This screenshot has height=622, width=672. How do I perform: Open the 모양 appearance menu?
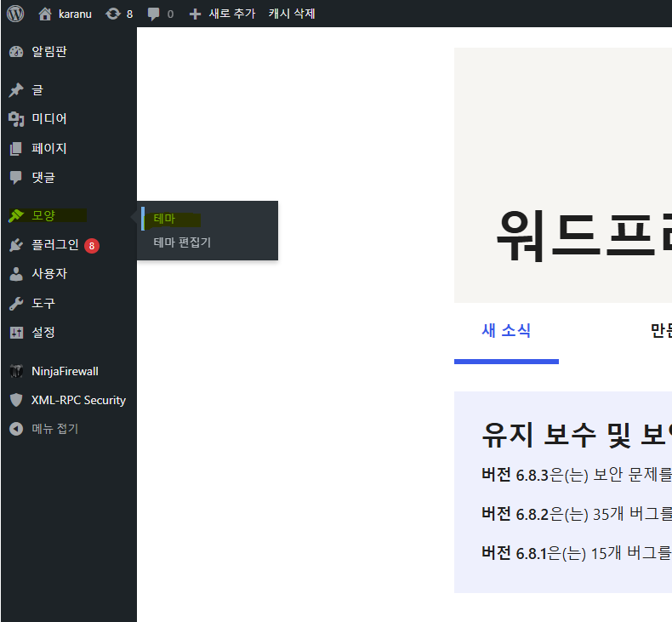(43, 215)
